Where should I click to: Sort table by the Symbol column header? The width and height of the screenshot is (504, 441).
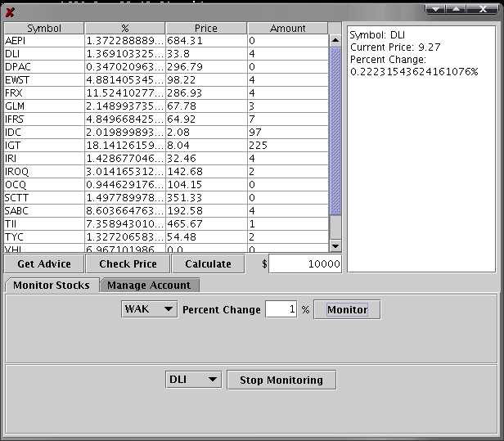pos(44,28)
